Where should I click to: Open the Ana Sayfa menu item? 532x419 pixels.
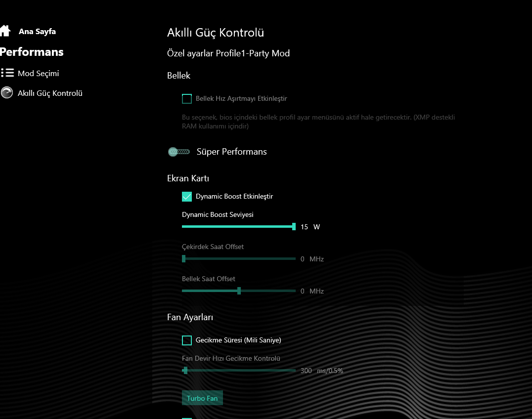(x=37, y=32)
